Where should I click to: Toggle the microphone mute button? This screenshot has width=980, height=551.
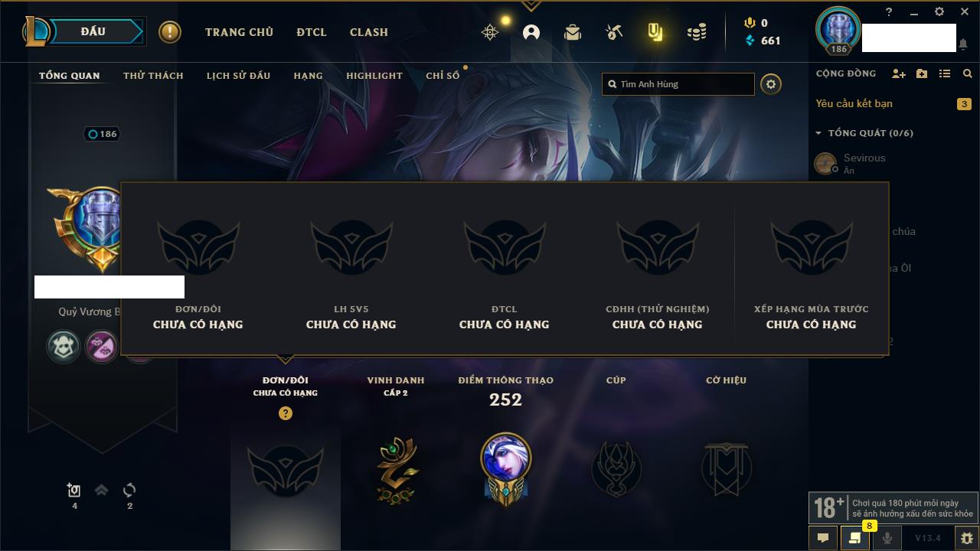887,538
